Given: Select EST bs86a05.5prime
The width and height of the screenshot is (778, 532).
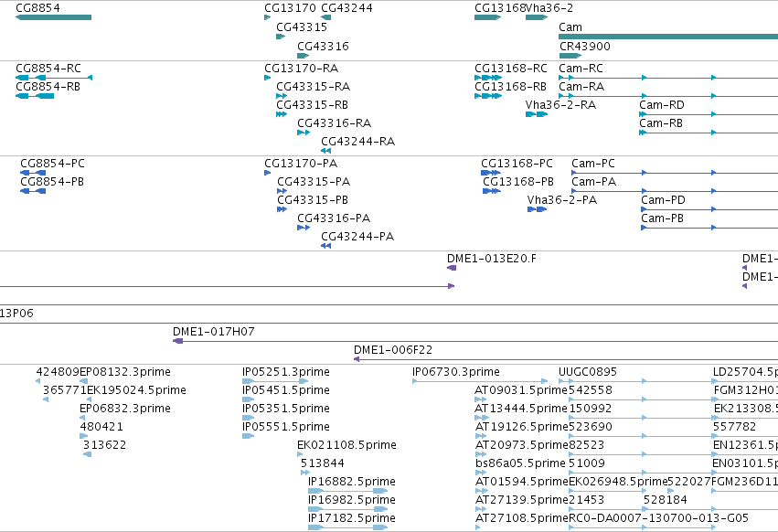Looking at the screenshot, I should 520,463.
